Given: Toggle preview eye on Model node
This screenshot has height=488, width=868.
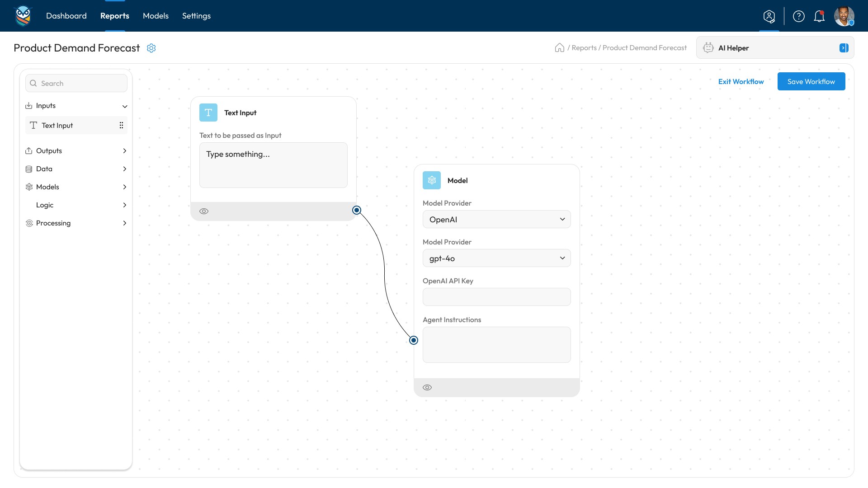Looking at the screenshot, I should [x=427, y=387].
